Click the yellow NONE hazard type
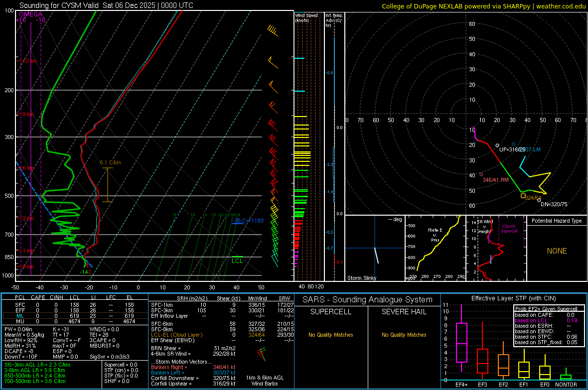This screenshot has height=390, width=588. click(557, 251)
